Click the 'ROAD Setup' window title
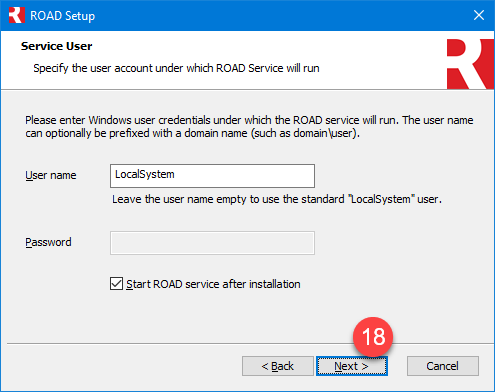The image size is (495, 392). coord(62,16)
